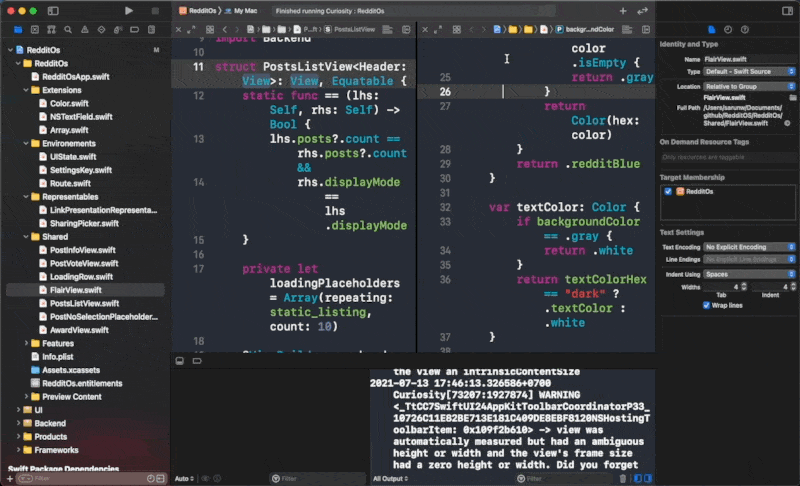Show the Source Control navigator
800x486 pixels.
(x=34, y=29)
